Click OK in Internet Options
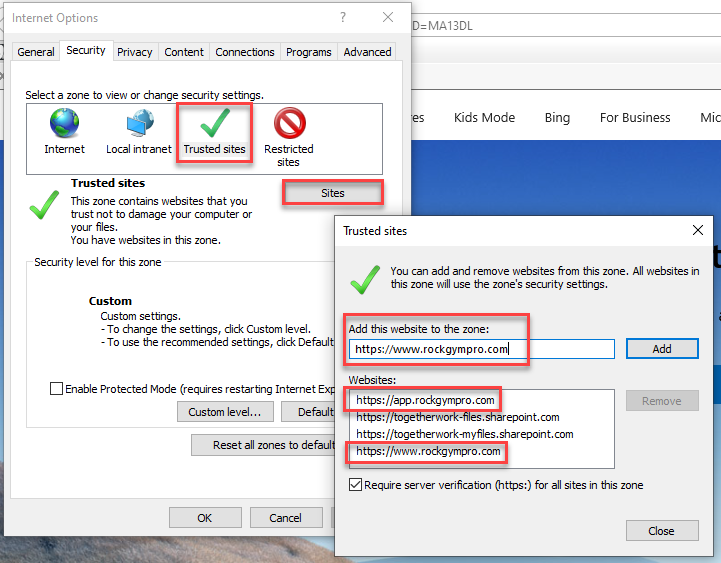Viewport: 721px width, 563px height. [x=205, y=517]
